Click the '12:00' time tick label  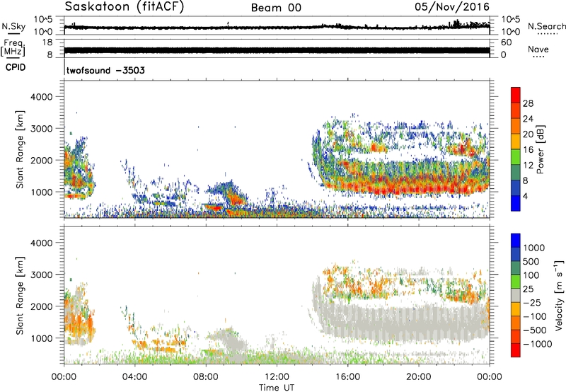point(277,377)
